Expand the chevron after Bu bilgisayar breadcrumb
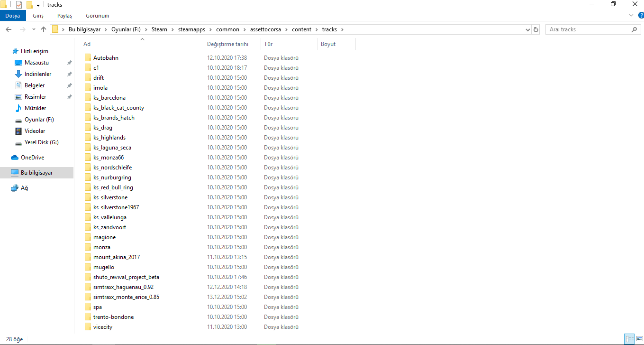Screen dimensions: 644x345 point(106,29)
